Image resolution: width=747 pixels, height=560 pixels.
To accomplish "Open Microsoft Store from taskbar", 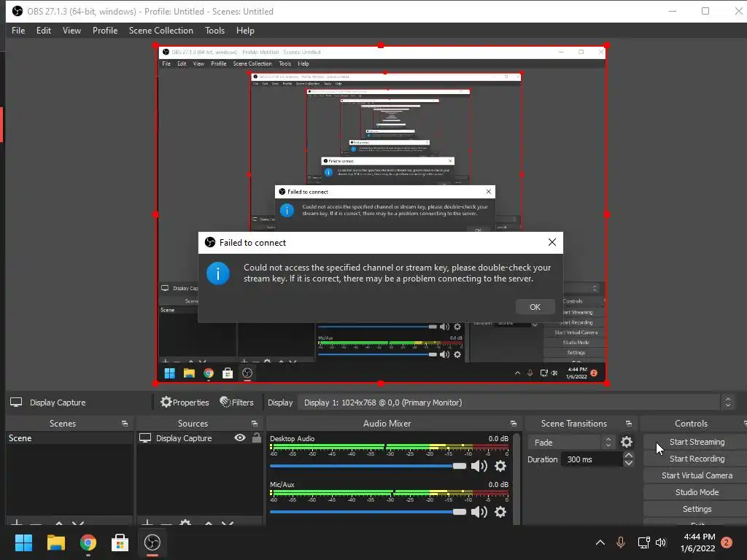I will click(120, 542).
